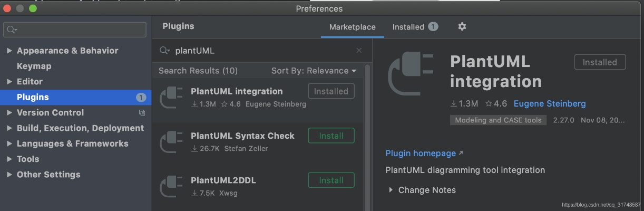This screenshot has height=211, width=644.
Task: Click the plugins settings gear icon
Action: (462, 26)
